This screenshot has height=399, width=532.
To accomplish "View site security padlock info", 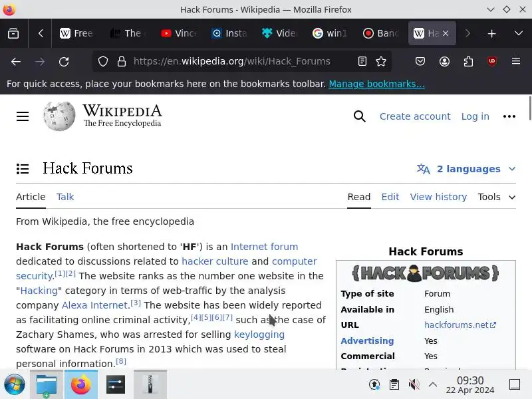I will pyautogui.click(x=122, y=61).
